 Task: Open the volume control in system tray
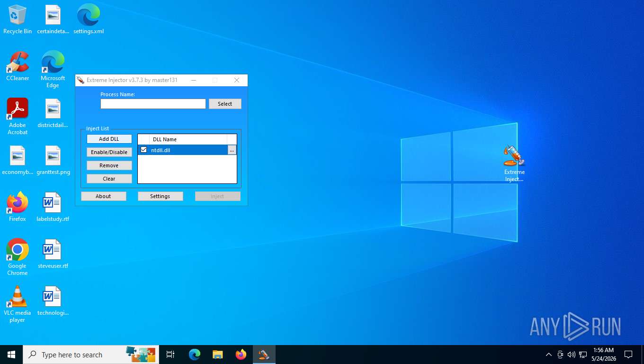pyautogui.click(x=572, y=355)
